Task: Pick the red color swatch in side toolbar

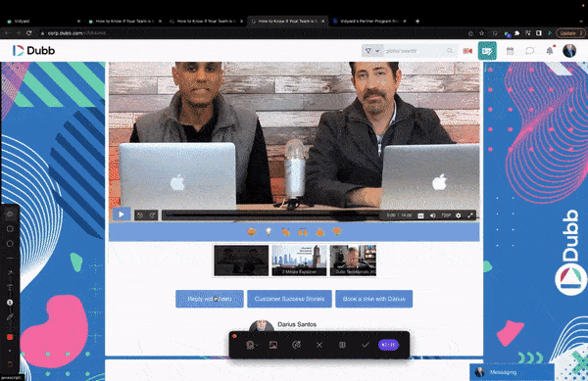Action: click(x=10, y=337)
